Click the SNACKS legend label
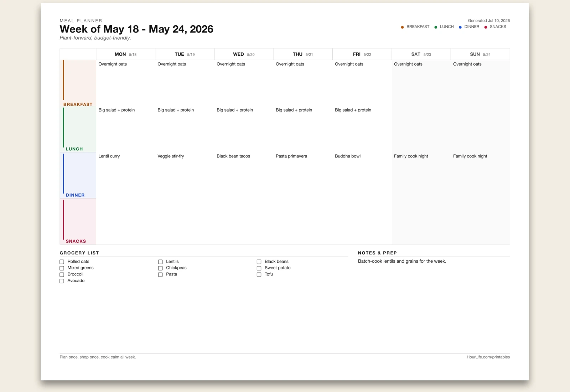Viewport: 570px width, 392px height. coord(498,27)
